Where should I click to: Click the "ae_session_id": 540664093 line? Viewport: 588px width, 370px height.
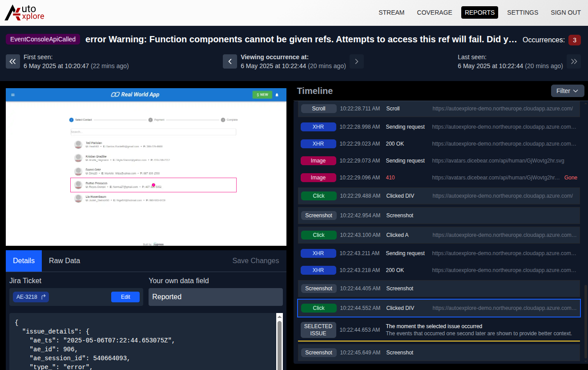click(x=80, y=358)
